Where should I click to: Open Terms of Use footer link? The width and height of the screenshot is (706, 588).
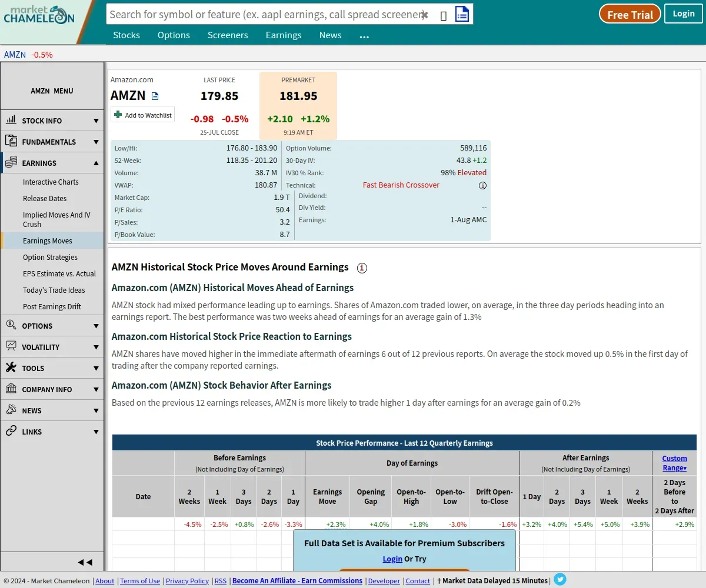coord(140,581)
